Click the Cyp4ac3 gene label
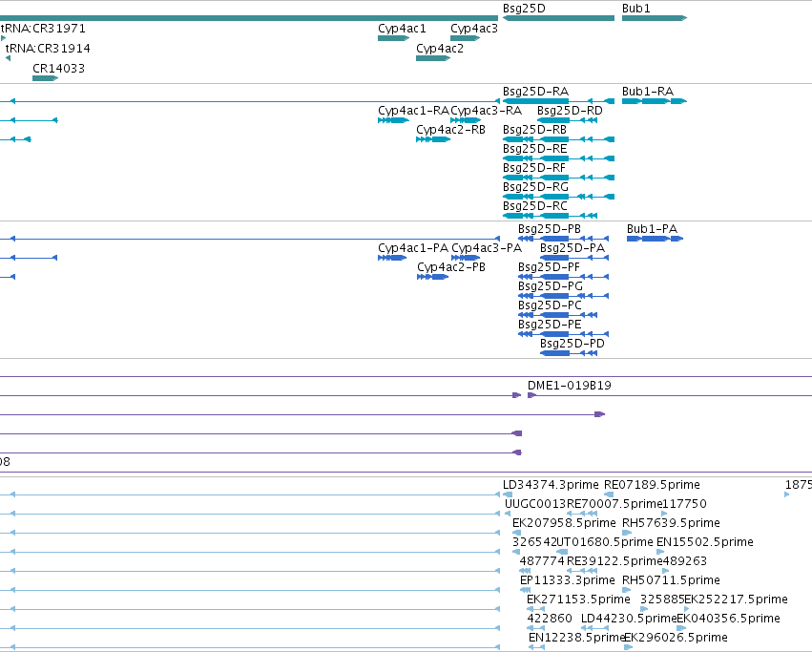812x652 pixels. (474, 29)
